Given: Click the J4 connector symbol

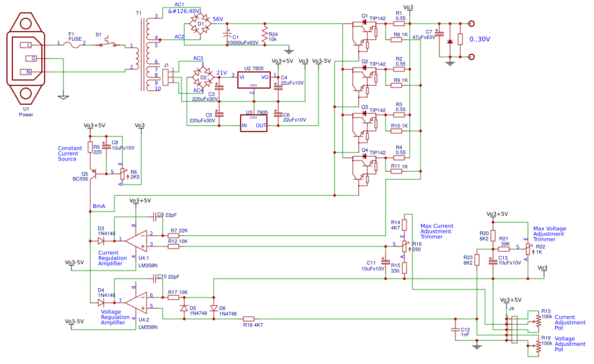Looking at the screenshot, I should click(513, 329).
